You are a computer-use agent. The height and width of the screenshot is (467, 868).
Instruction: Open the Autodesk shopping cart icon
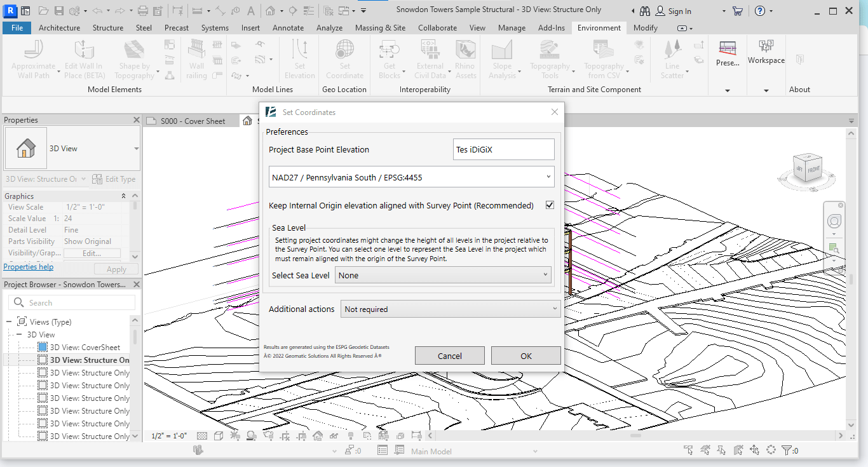click(x=737, y=11)
